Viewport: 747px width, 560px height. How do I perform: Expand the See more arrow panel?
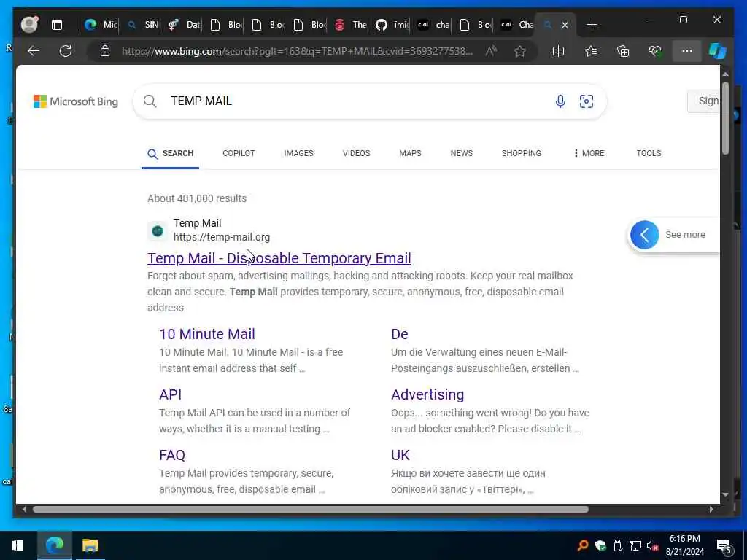point(645,234)
